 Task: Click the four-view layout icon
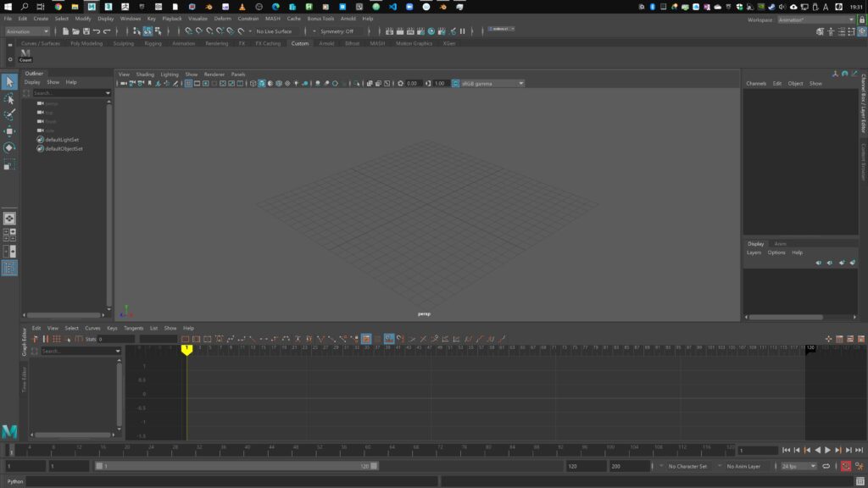coord(9,236)
